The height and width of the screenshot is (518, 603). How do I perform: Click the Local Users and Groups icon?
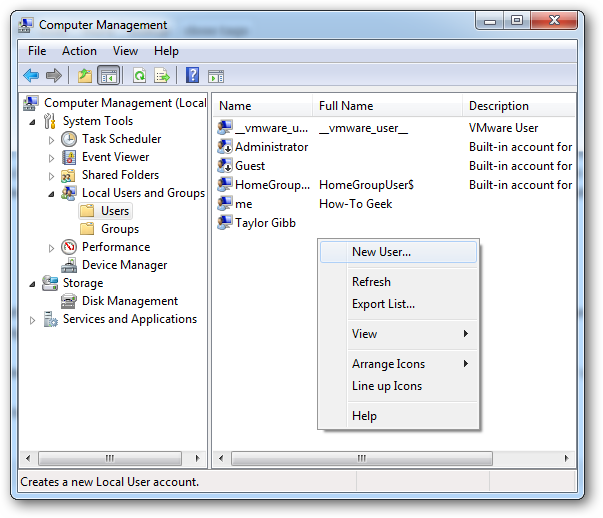[69, 193]
